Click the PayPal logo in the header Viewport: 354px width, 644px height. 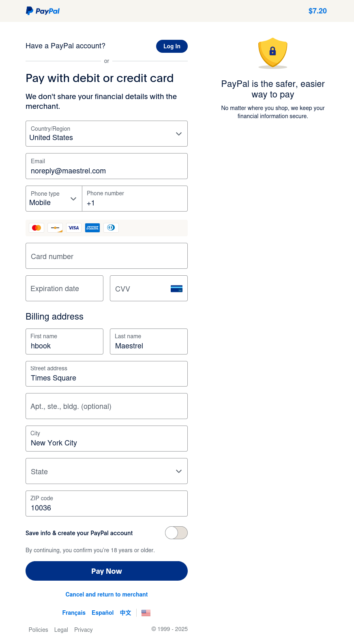point(43,11)
